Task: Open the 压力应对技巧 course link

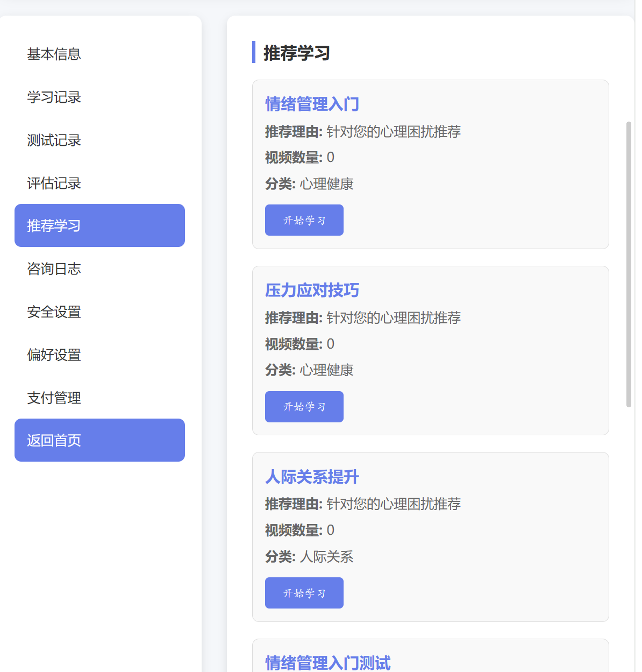Action: [312, 290]
